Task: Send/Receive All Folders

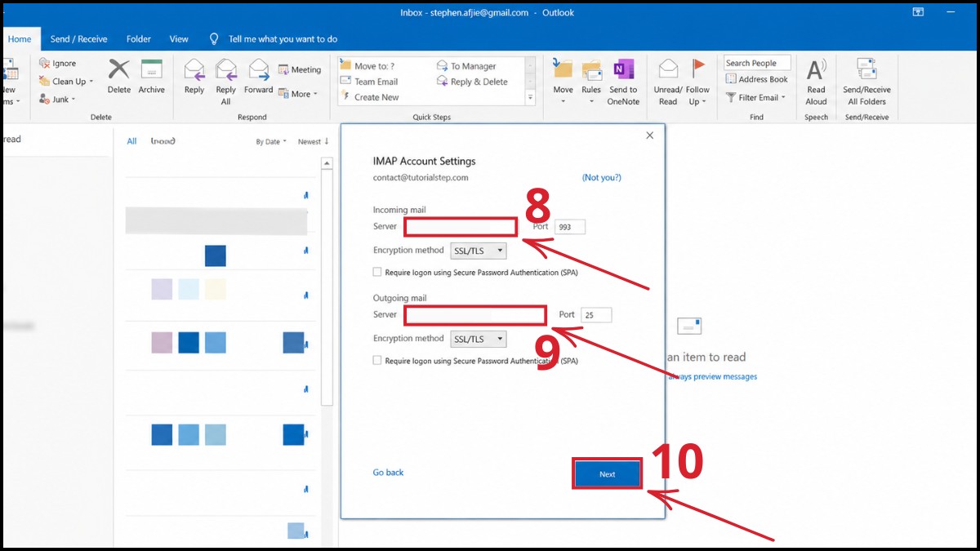Action: (866, 82)
